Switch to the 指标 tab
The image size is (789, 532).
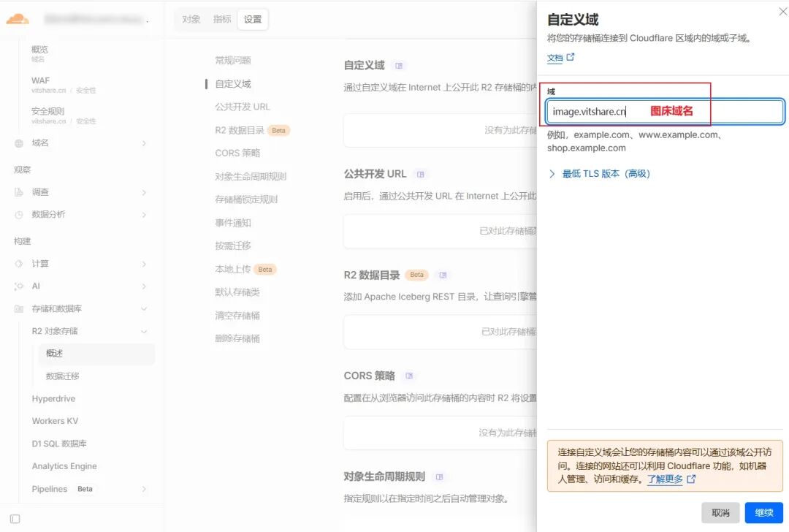click(222, 19)
